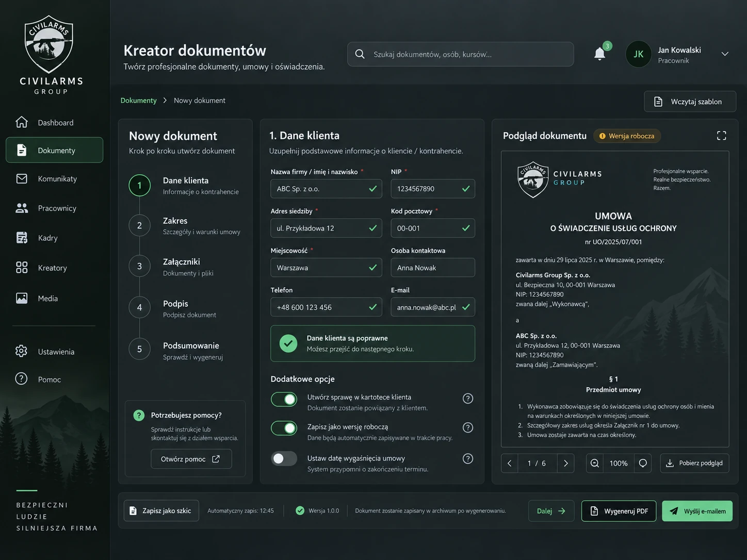The width and height of the screenshot is (747, 560).
Task: Enable Ustaw datę wygaśnięcia umowy switch
Action: click(x=284, y=458)
